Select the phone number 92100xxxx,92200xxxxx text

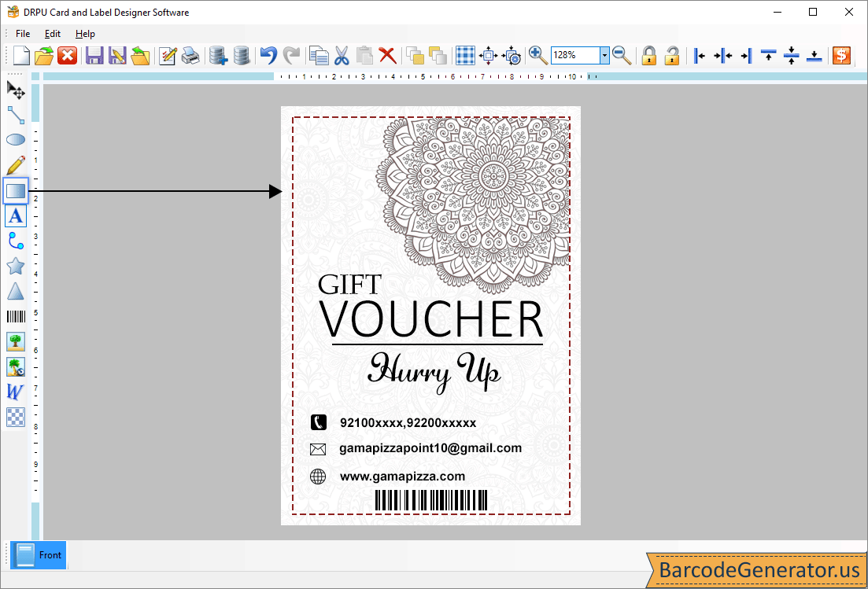408,423
